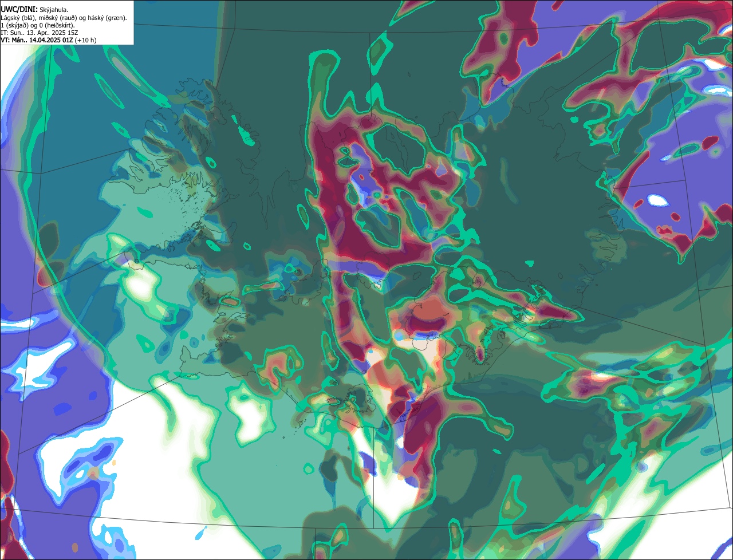The width and height of the screenshot is (733, 560).
Task: Click the "UWC/DINI:" title text
Action: click(19, 10)
